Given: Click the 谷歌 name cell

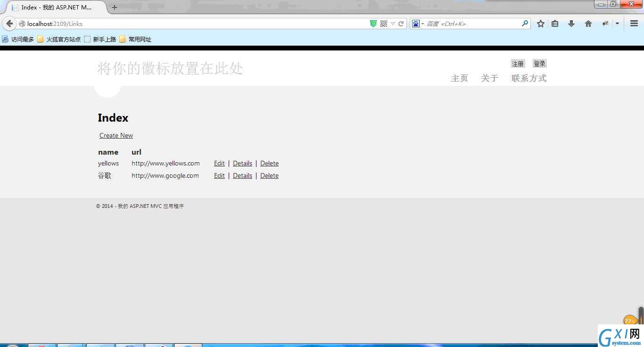Looking at the screenshot, I should pos(105,175).
